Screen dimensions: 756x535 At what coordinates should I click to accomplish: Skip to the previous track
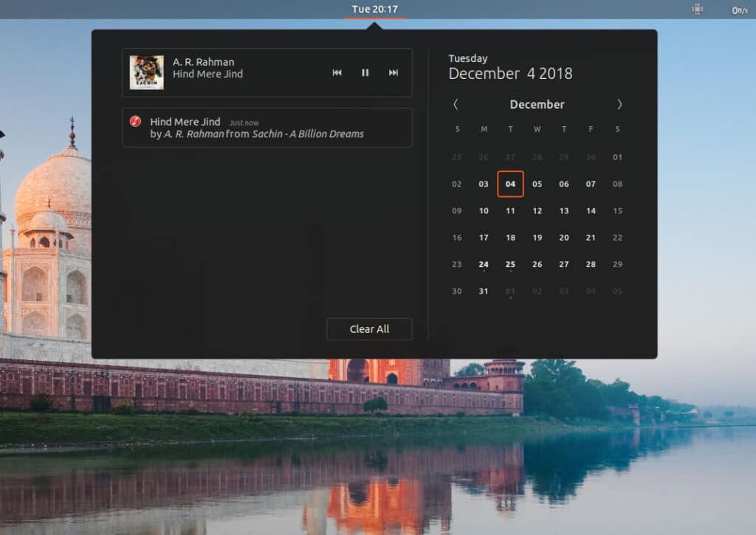tap(337, 72)
